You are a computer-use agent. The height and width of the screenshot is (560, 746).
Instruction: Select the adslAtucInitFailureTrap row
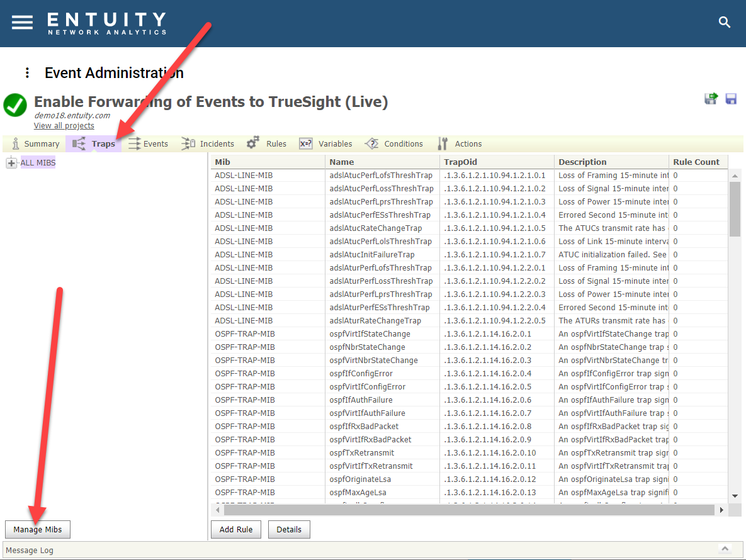point(469,255)
